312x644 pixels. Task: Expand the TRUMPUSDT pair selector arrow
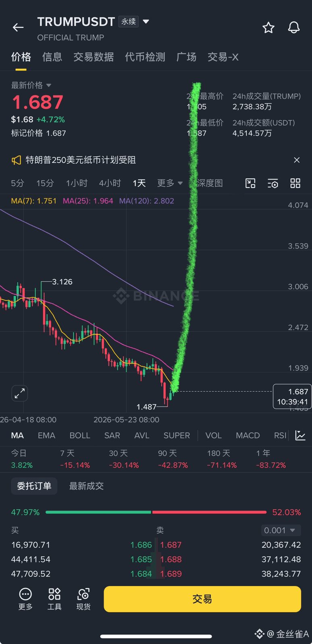(146, 21)
